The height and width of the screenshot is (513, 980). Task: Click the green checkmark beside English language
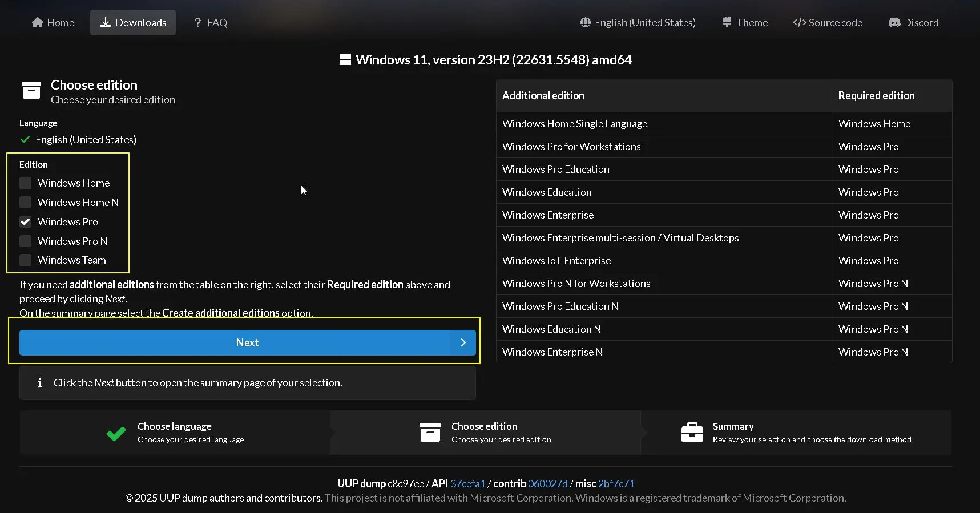click(25, 139)
